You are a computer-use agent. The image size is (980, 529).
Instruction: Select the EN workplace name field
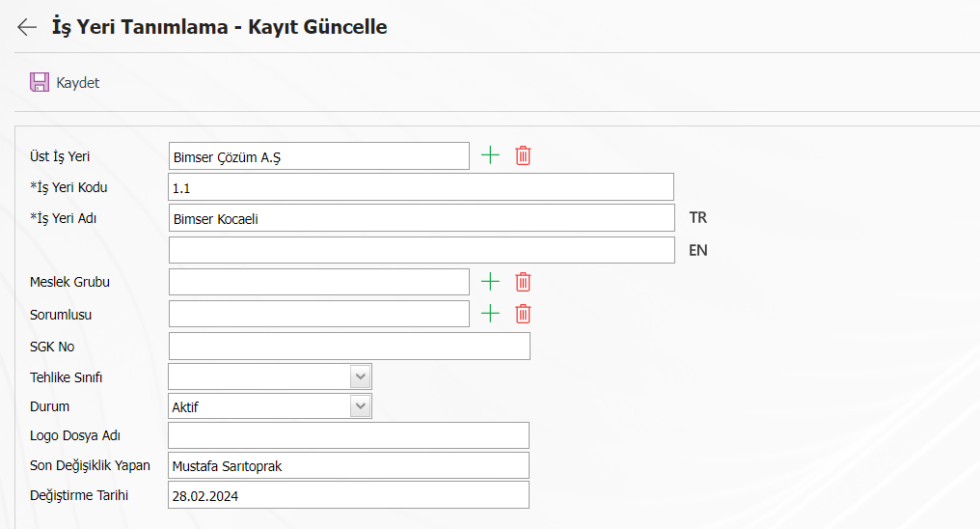point(422,249)
